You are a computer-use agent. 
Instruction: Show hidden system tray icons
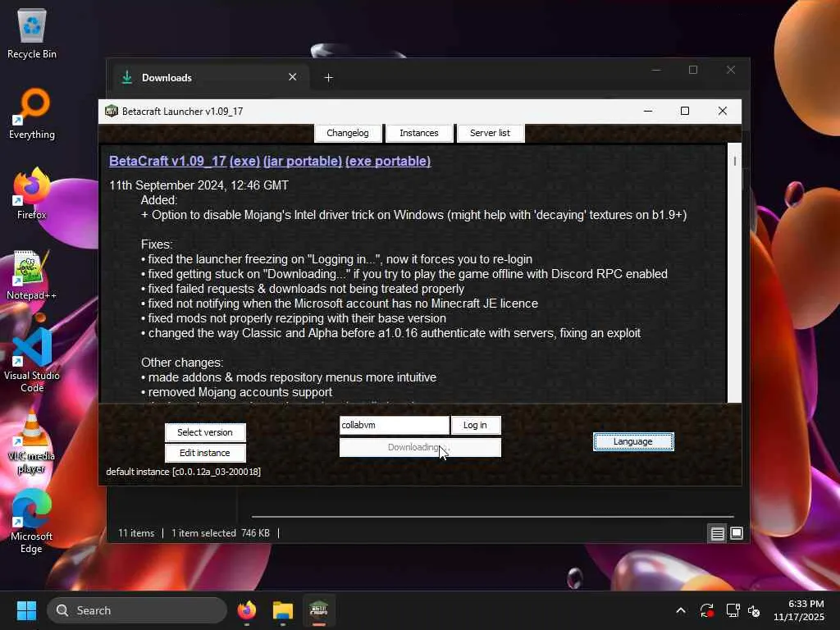tap(681, 610)
